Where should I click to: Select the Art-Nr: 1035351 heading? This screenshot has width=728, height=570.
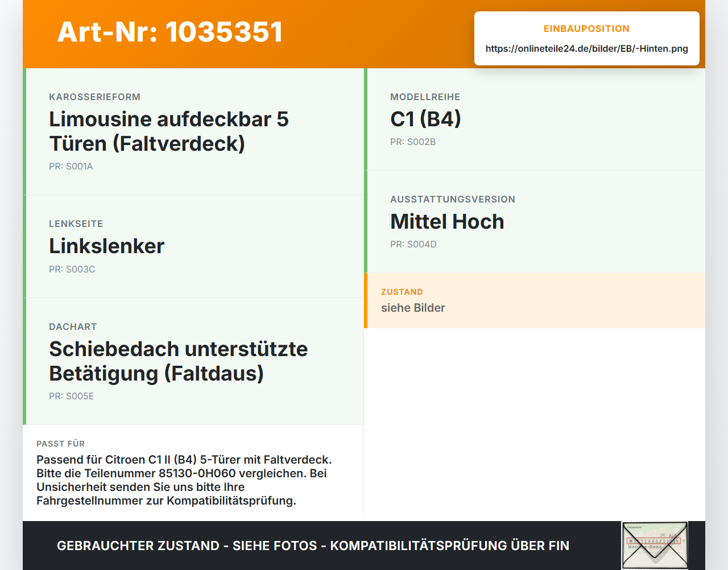[x=170, y=32]
